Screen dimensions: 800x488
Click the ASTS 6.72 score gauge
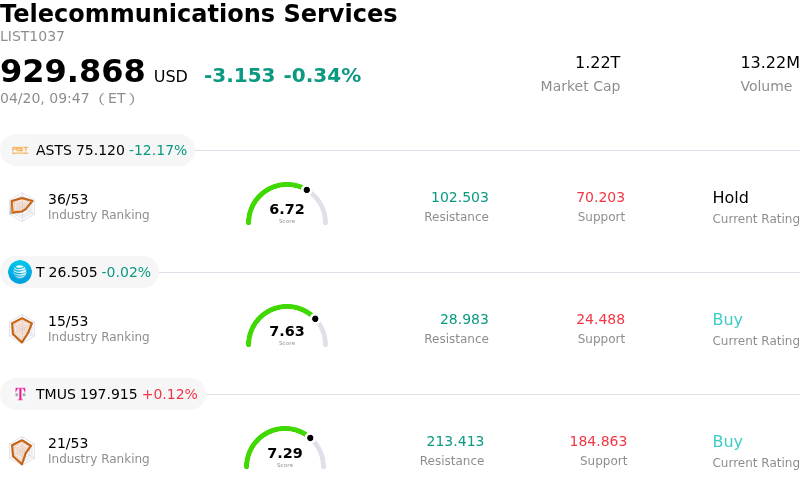pos(287,206)
